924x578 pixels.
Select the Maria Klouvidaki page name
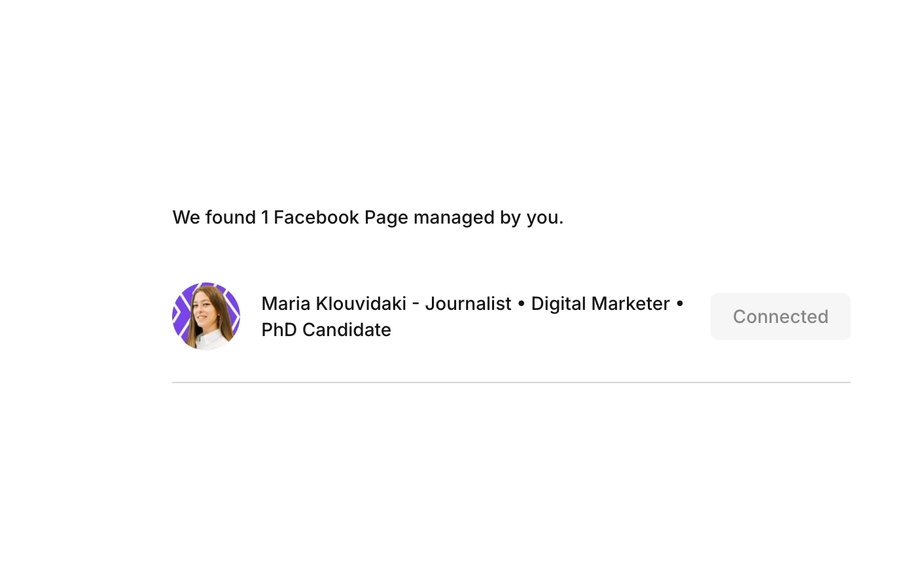[x=334, y=303]
